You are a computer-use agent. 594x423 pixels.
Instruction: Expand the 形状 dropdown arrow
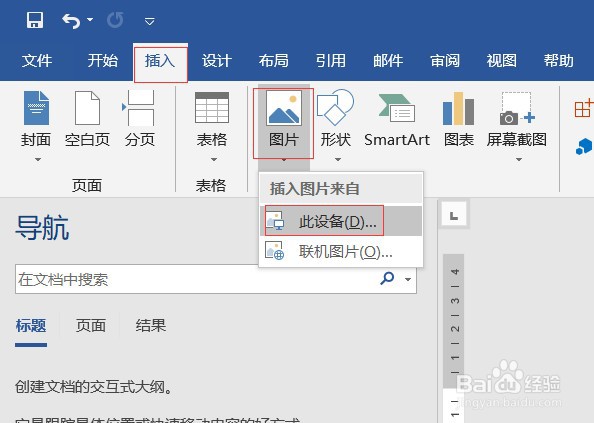pos(338,159)
